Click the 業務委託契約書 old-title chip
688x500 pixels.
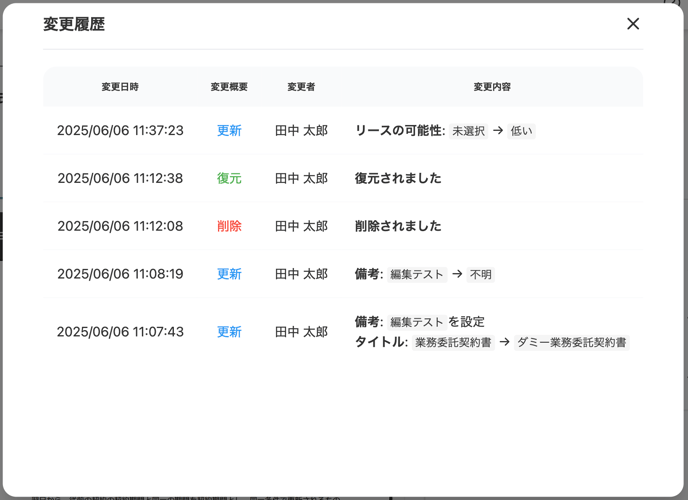point(453,343)
